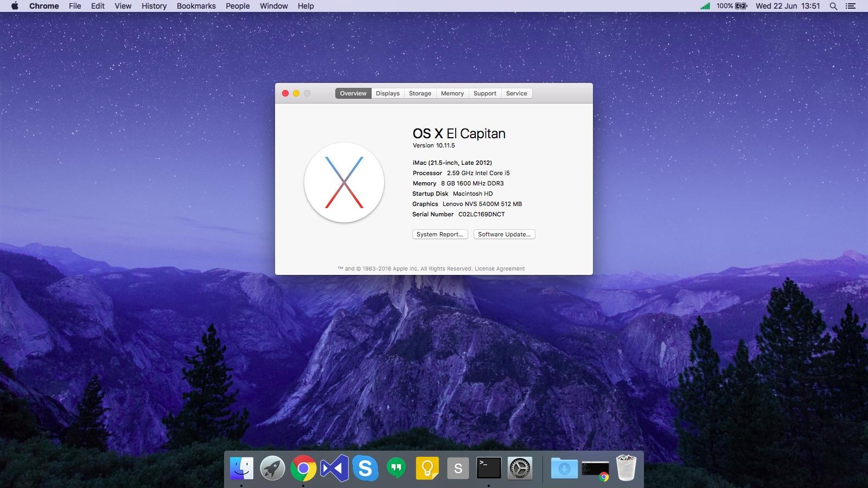
Task: Switch to the Service tab
Action: (516, 93)
